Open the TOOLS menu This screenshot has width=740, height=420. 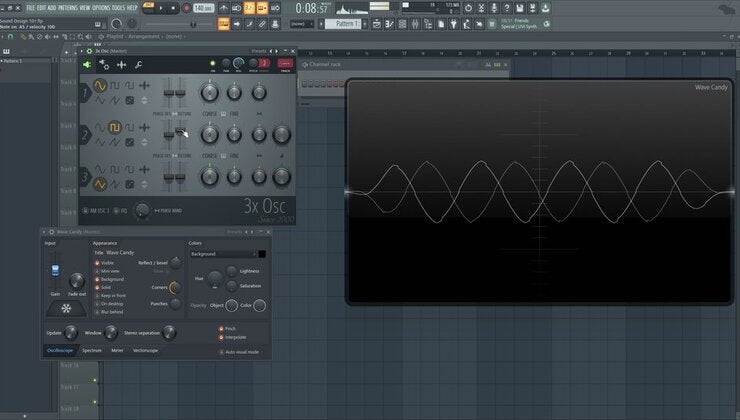[118, 8]
